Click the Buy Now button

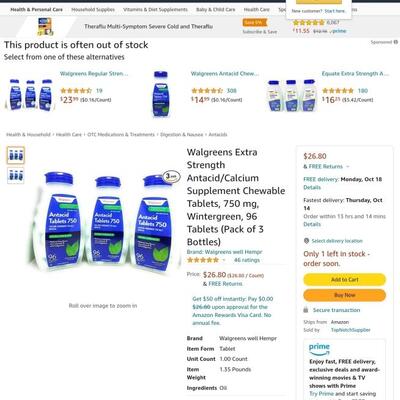pyautogui.click(x=344, y=295)
